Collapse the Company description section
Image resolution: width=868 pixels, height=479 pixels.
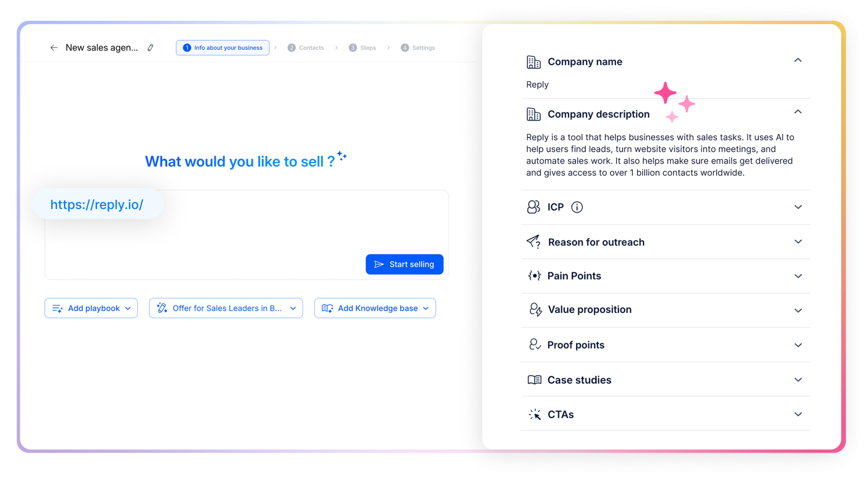[x=798, y=112]
